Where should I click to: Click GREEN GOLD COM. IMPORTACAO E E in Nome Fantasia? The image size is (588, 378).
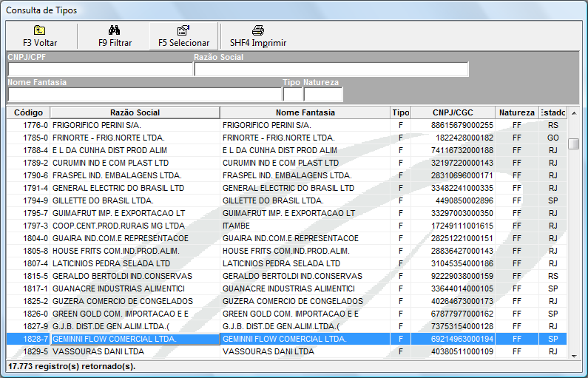(305, 314)
